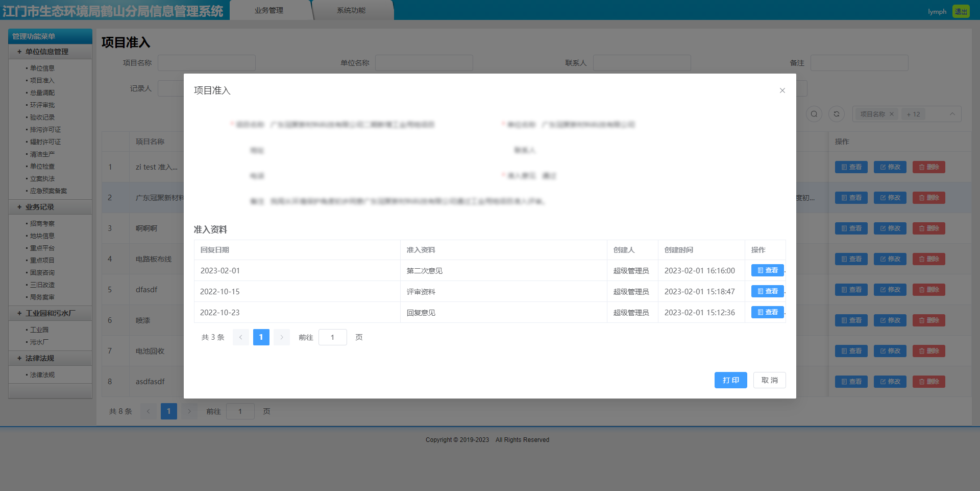Image resolution: width=980 pixels, height=491 pixels.
Task: Open 地块信息 in sidebar
Action: (42, 236)
